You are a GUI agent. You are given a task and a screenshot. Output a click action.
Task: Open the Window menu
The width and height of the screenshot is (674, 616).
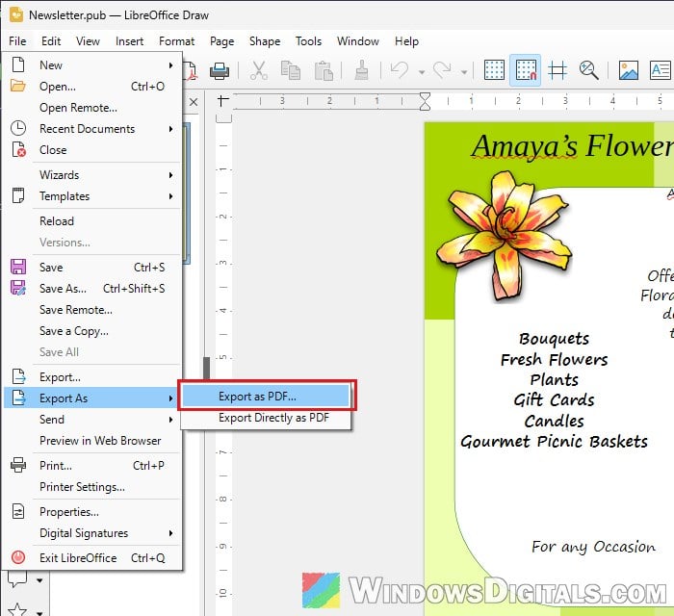(x=358, y=41)
